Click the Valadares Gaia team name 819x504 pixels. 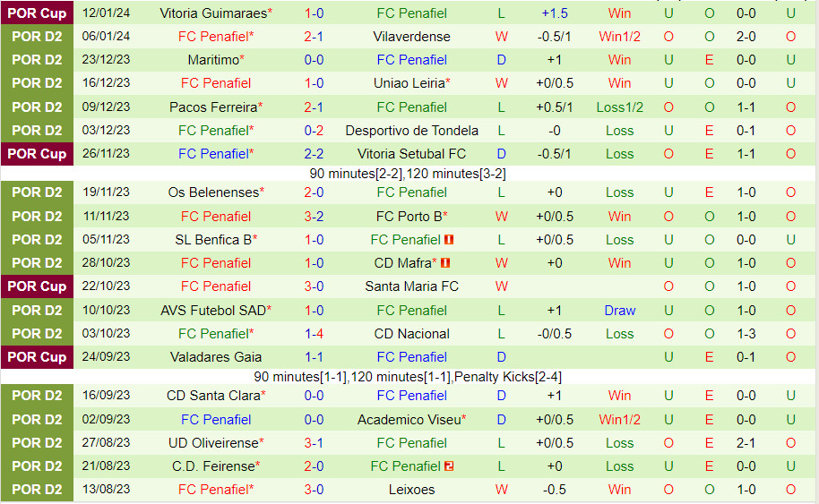point(216,357)
